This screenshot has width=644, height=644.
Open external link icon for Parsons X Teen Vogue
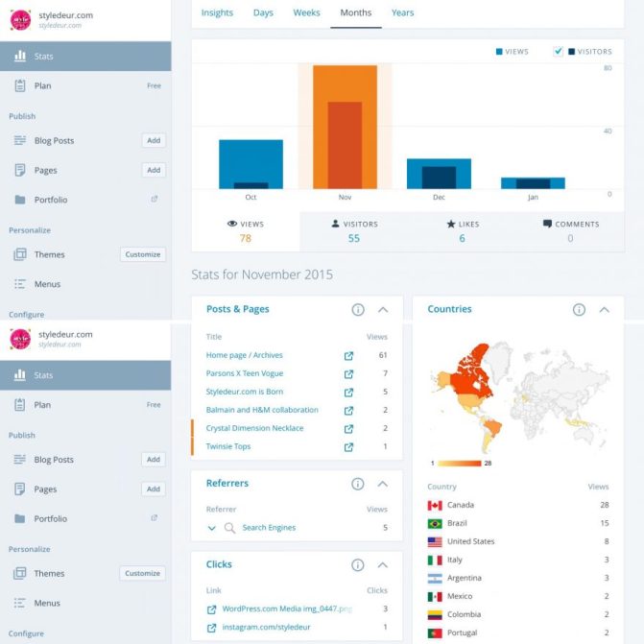tap(348, 373)
